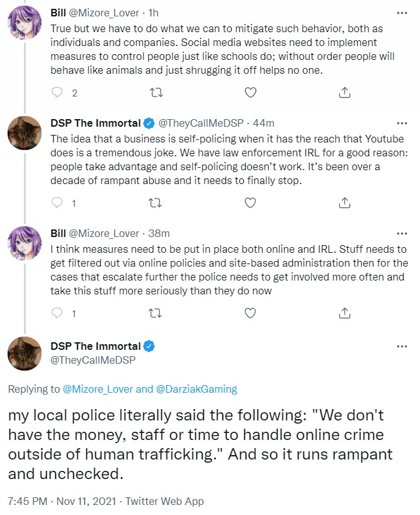
Task: Reply to Bill's first tweet
Action: point(57,92)
